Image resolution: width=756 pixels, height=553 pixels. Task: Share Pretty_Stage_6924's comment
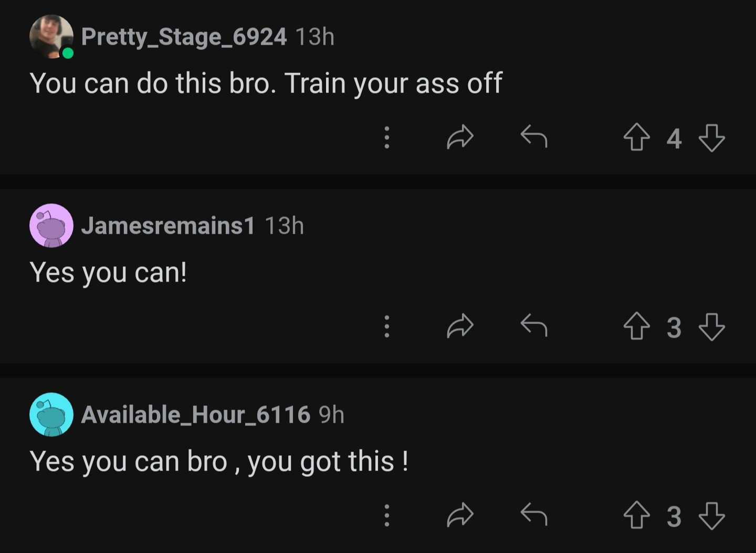point(460,137)
